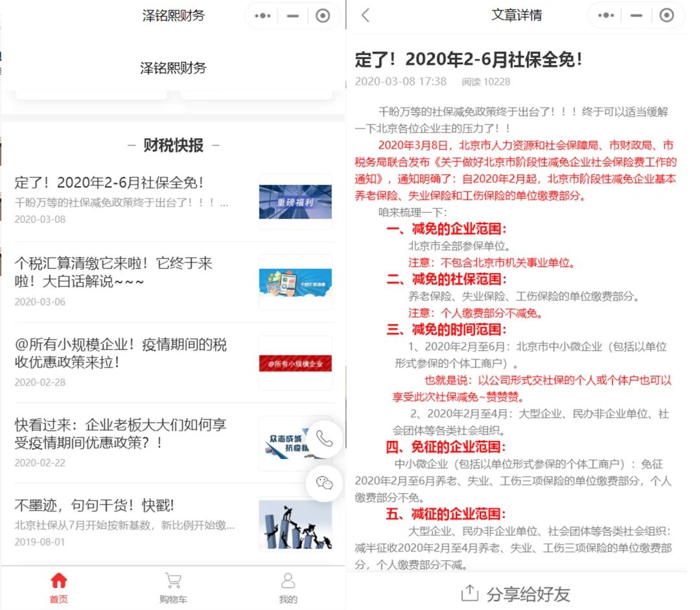Viewport: 700px width, 610px height.
Task: Open the three-dot menu in 文章详情 header
Action: point(606,16)
